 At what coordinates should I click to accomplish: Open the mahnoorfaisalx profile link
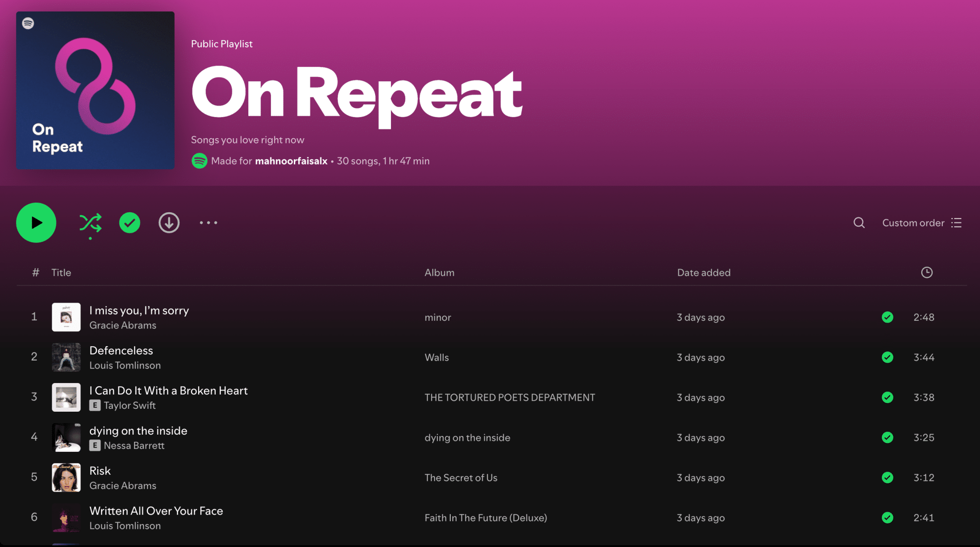[x=291, y=161]
